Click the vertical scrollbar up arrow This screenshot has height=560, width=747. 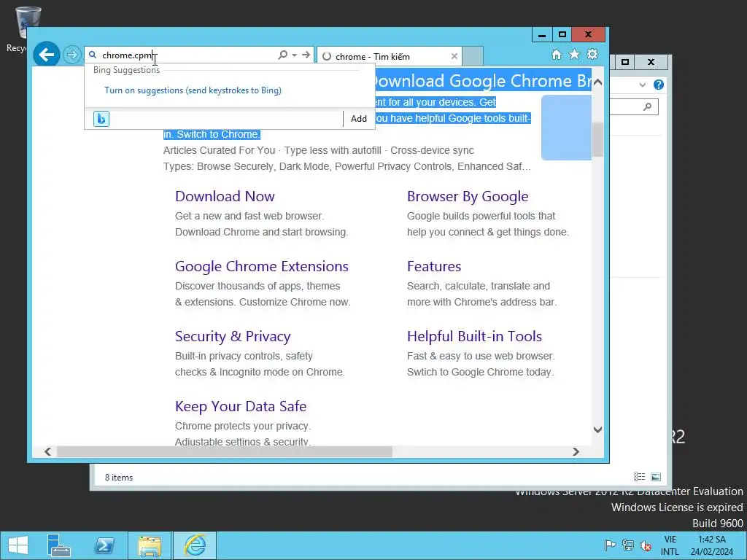click(x=598, y=82)
